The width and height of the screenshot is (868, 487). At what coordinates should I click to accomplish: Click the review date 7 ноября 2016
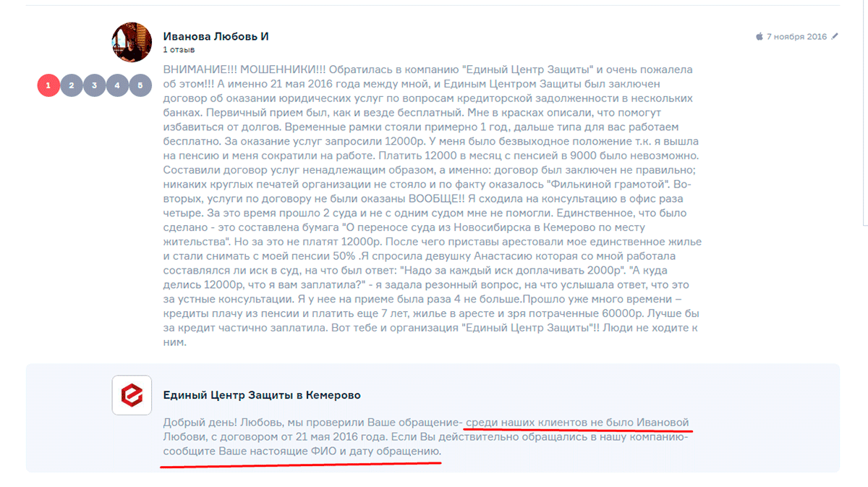pos(796,36)
